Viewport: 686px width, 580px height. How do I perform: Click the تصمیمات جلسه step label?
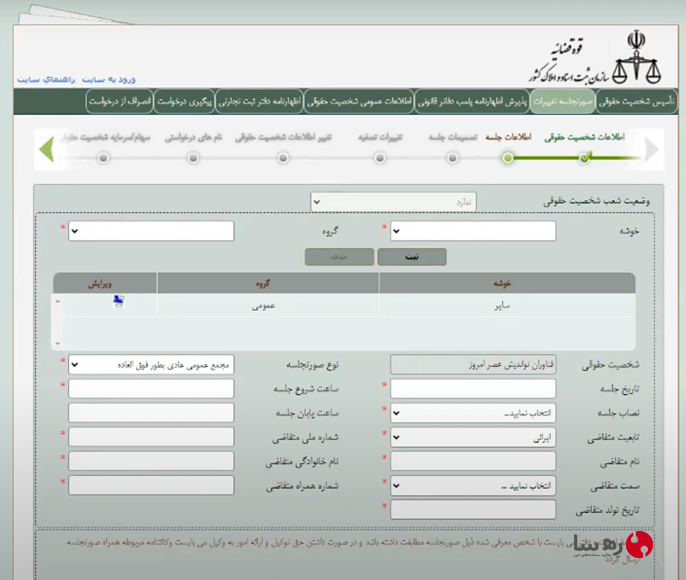453,137
